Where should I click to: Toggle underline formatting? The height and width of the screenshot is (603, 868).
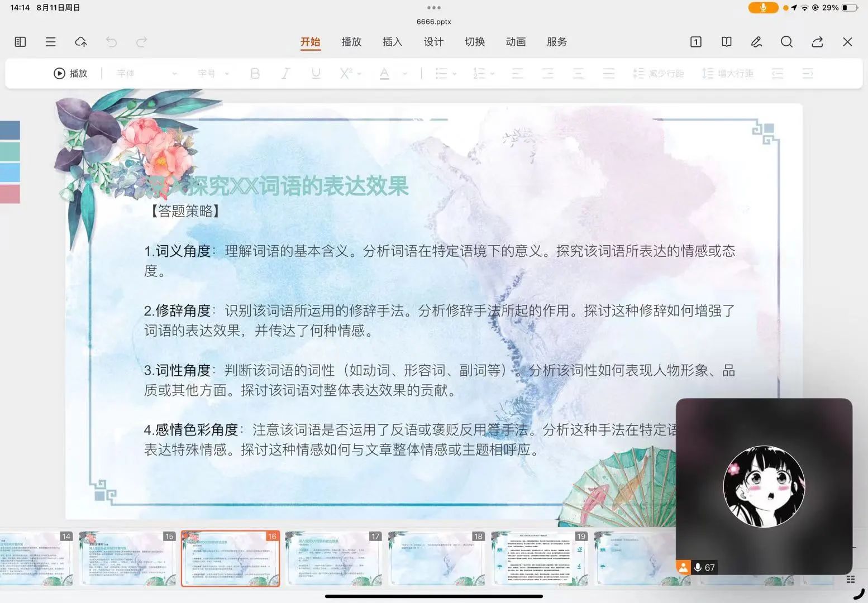316,74
